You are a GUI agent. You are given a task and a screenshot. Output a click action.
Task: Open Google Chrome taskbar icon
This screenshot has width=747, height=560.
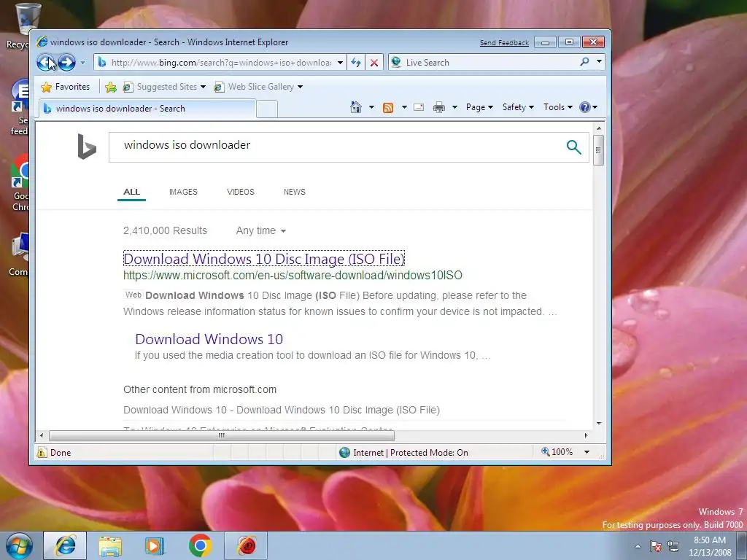[x=200, y=545]
